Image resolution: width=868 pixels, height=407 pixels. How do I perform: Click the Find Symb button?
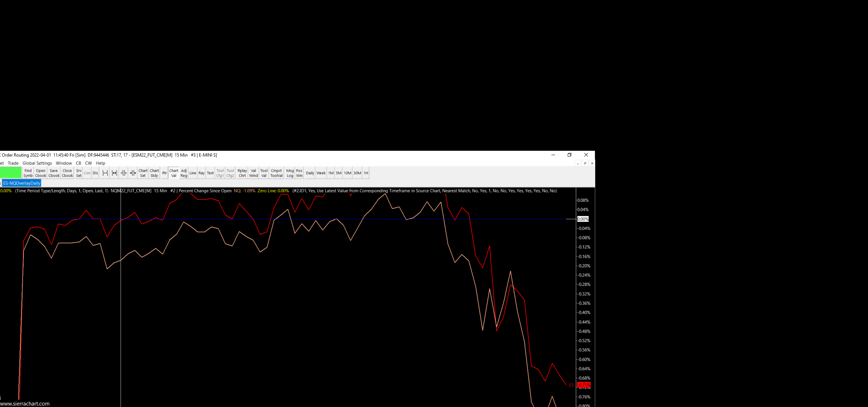28,173
